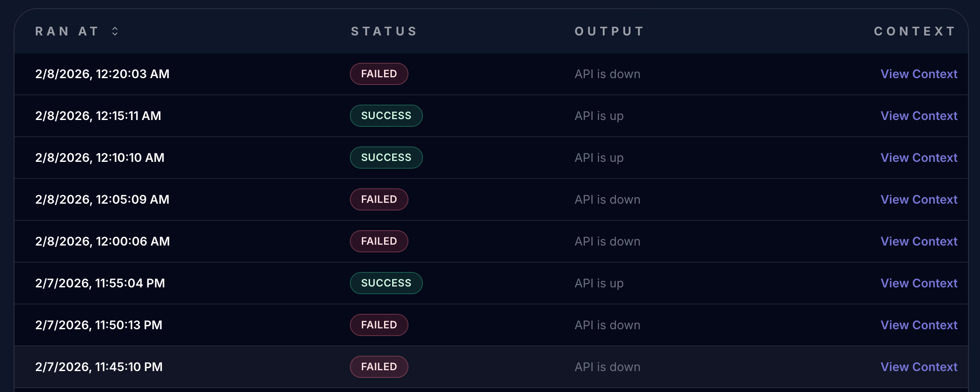Click the Output column header
This screenshot has height=392, width=980.
tap(609, 31)
